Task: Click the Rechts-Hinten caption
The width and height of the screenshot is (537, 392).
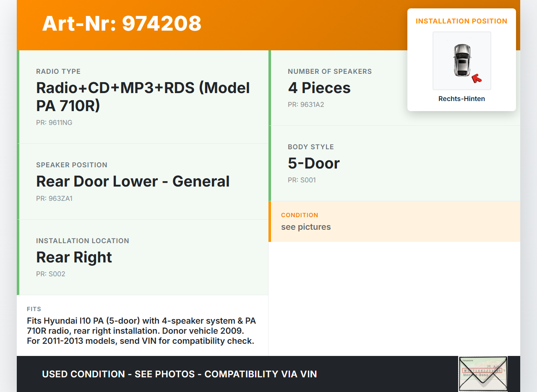Action: (461, 99)
